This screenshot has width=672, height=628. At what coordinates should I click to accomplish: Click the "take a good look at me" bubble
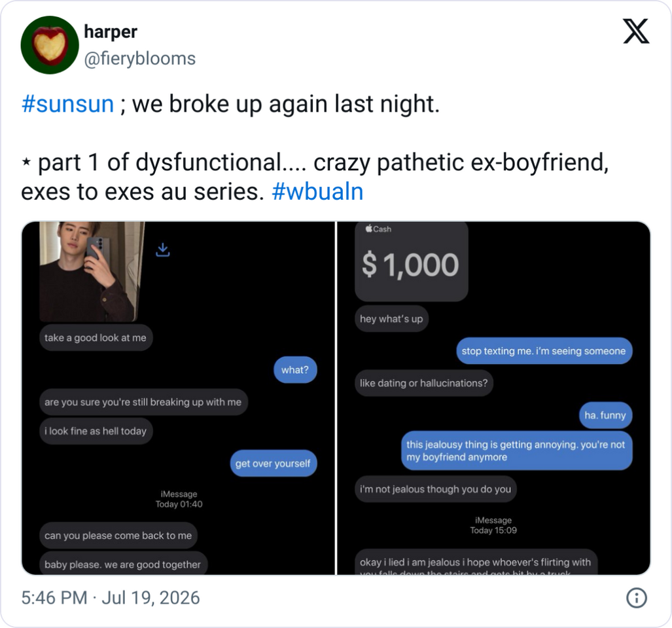[96, 338]
